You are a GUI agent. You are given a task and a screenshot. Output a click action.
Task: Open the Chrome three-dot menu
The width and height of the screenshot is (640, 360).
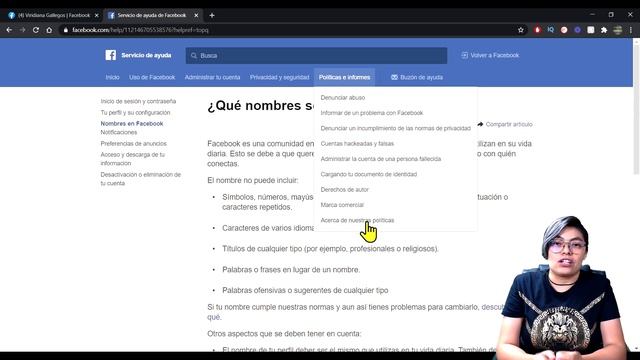pos(631,30)
